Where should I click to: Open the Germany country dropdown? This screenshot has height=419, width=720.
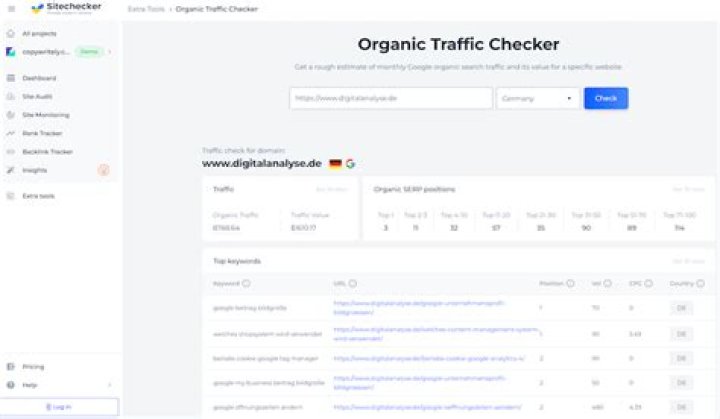[537, 98]
